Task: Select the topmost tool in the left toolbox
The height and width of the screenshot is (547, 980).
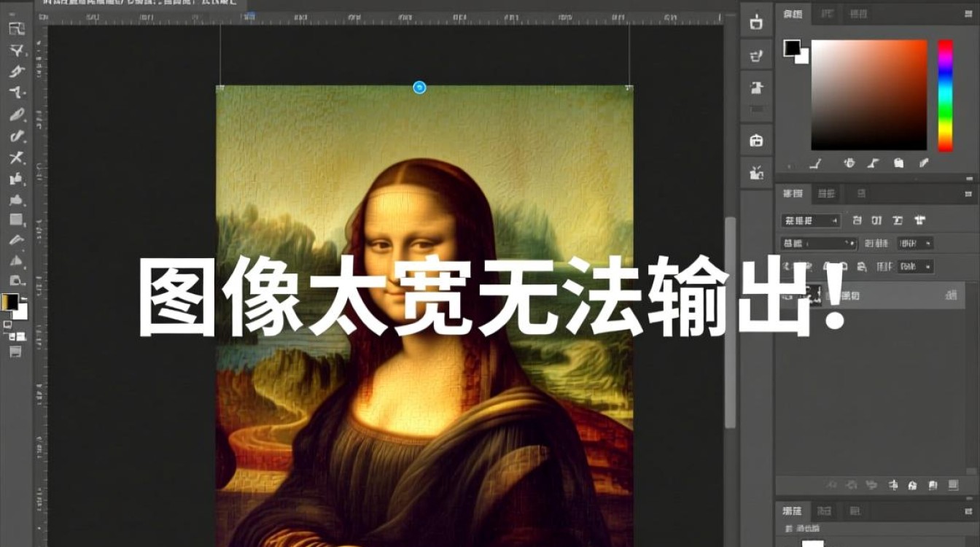Action: tap(16, 29)
